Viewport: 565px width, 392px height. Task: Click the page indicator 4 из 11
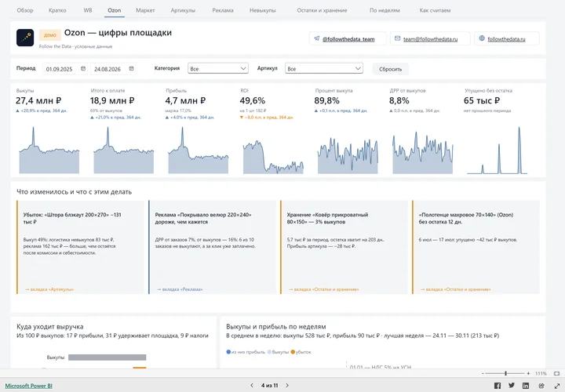point(269,386)
